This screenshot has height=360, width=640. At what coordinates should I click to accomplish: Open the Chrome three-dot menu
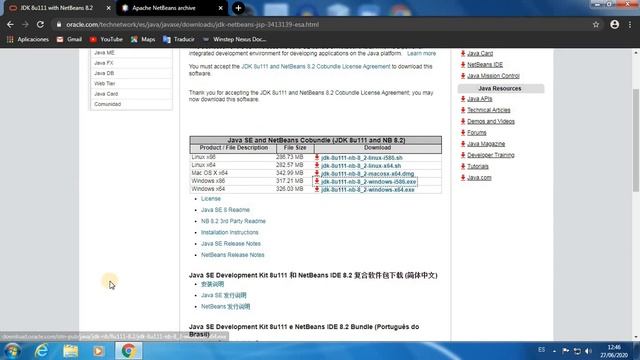pos(630,24)
